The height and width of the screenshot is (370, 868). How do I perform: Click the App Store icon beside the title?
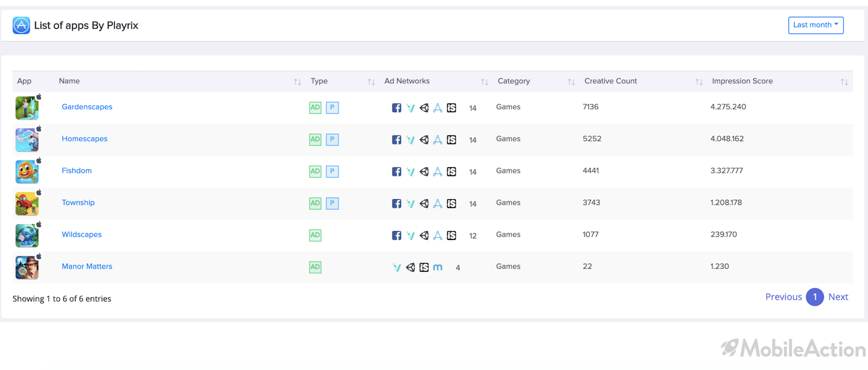coord(21,25)
